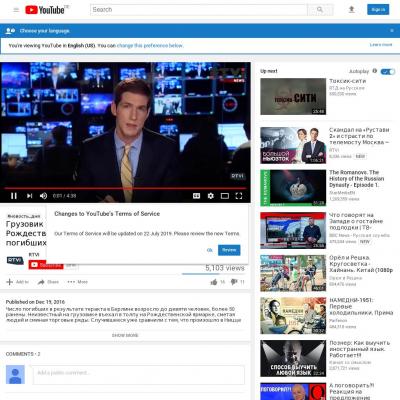400x400 pixels.
Task: Click the blue Sign in button
Action: click(x=378, y=10)
